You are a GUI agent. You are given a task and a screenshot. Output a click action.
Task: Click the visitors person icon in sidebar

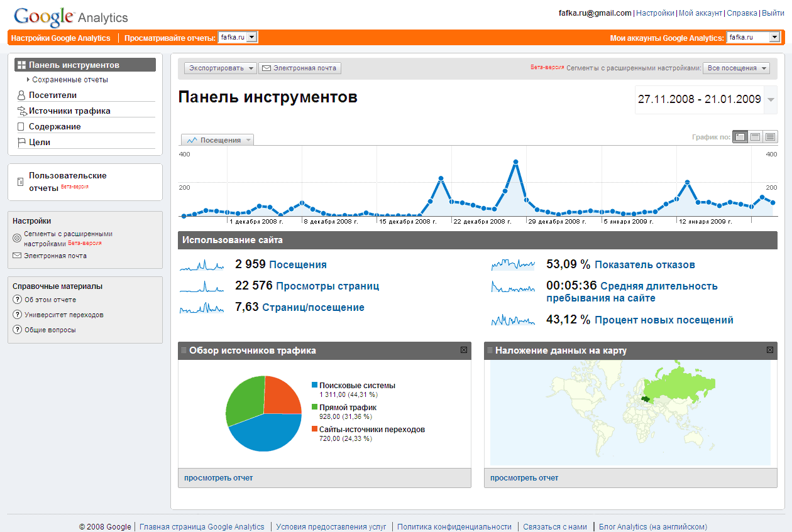point(21,95)
